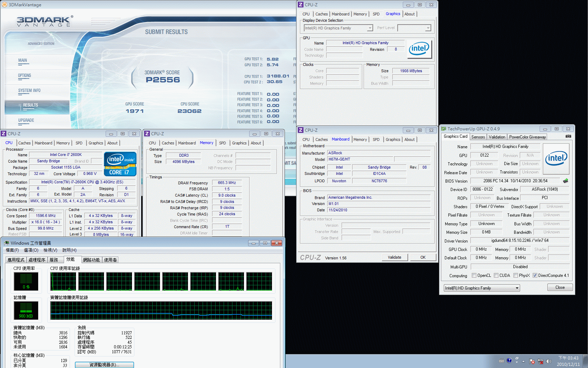The width and height of the screenshot is (588, 368).
Task: Open UPGRADE in 3DMark Vantage sidebar
Action: coord(26,120)
